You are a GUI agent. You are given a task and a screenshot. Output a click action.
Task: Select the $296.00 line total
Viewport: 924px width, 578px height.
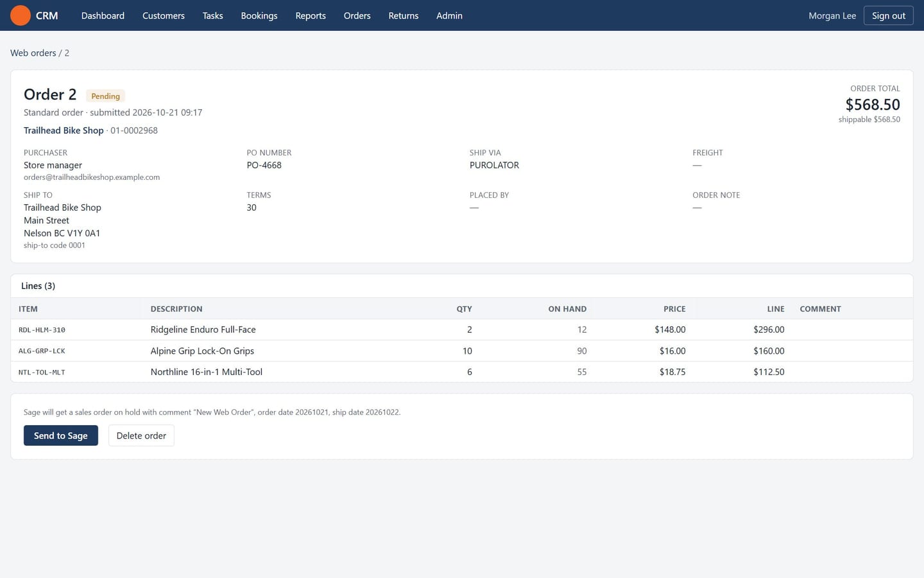(x=769, y=329)
